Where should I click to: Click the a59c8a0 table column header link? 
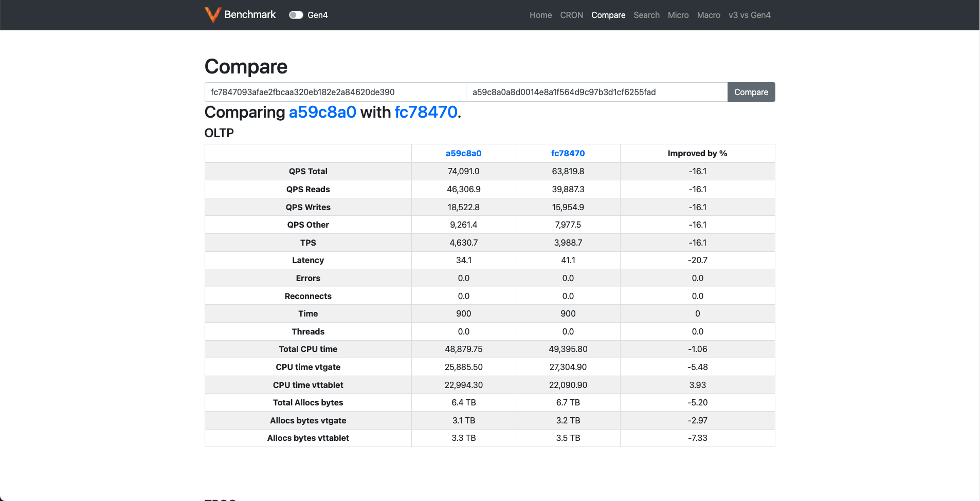[463, 153]
